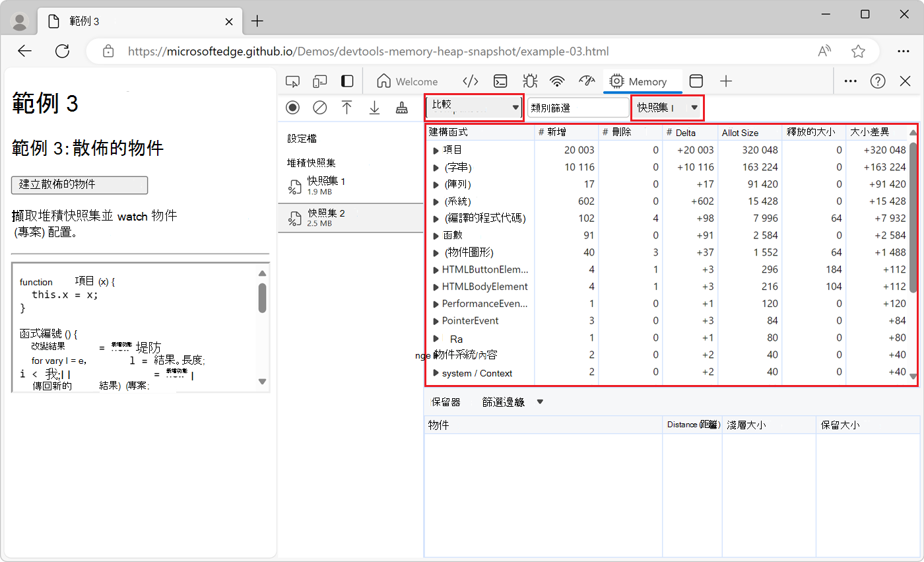Viewport: 924px width, 562px height.
Task: Expand the 項目 constructor row
Action: click(436, 151)
